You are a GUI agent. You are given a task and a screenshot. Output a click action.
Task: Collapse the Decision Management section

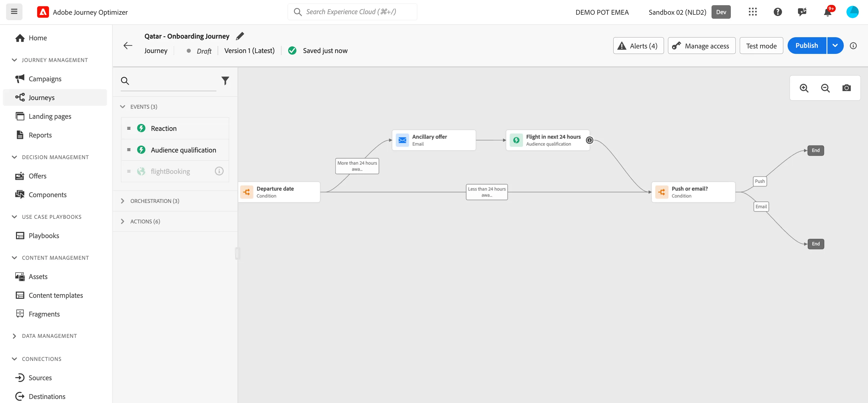click(14, 157)
